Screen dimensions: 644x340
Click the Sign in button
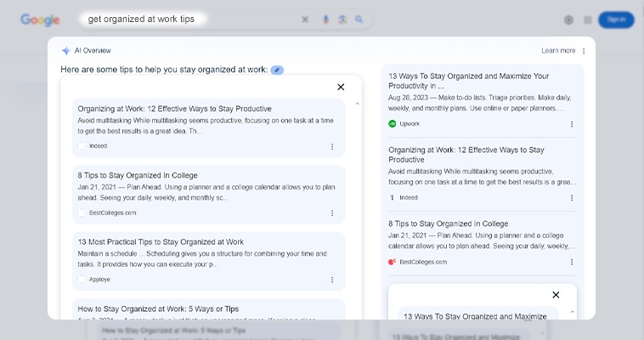(x=616, y=20)
